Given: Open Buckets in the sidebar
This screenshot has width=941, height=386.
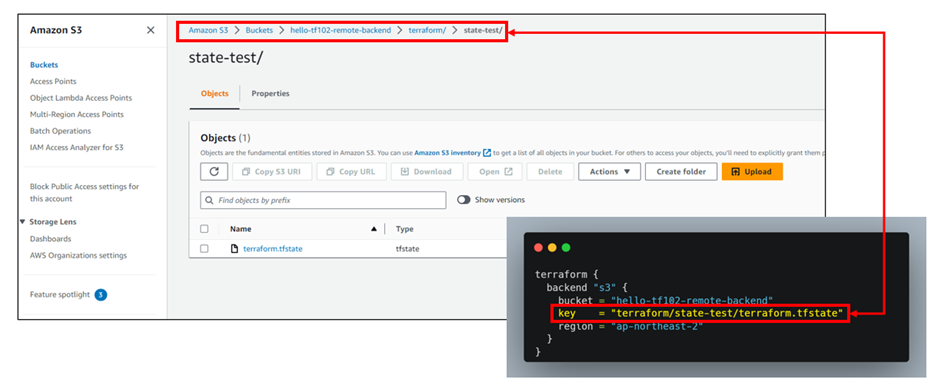Looking at the screenshot, I should tap(44, 65).
